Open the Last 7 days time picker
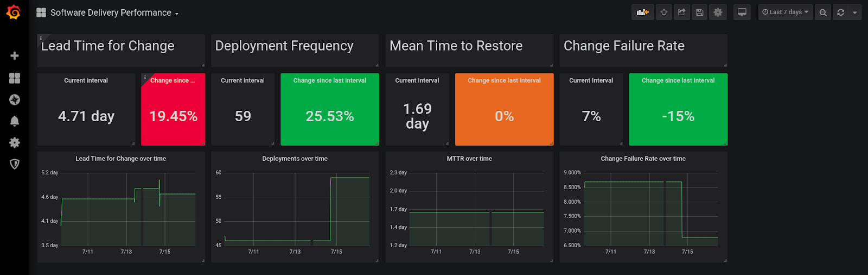Screen dimensions: 868x275 click(x=785, y=12)
